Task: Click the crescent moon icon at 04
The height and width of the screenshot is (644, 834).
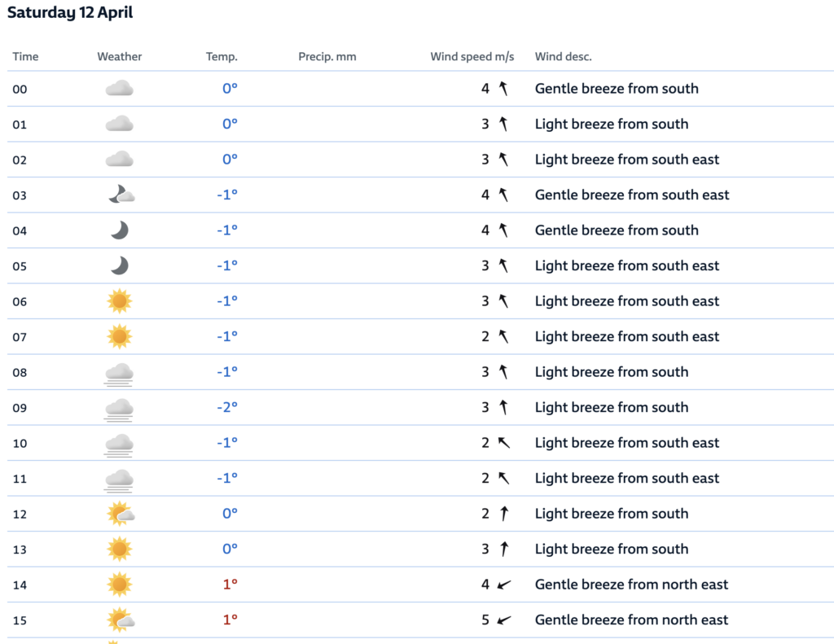Action: tap(120, 230)
